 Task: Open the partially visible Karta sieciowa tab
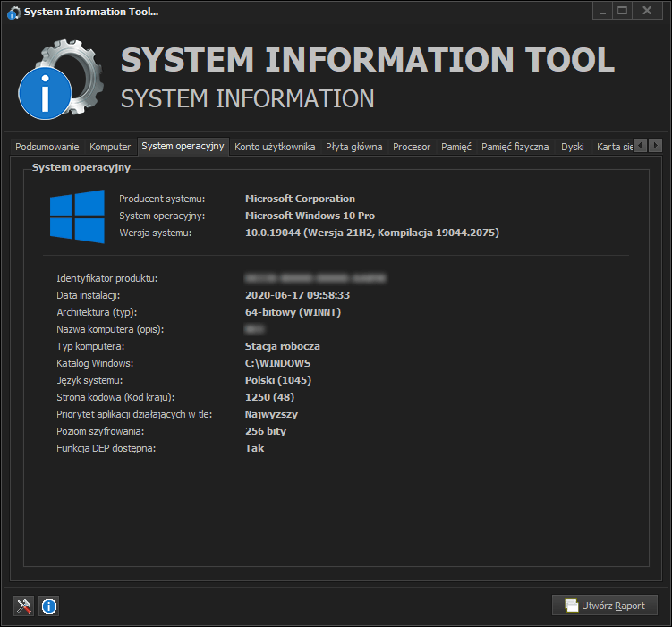[x=614, y=147]
